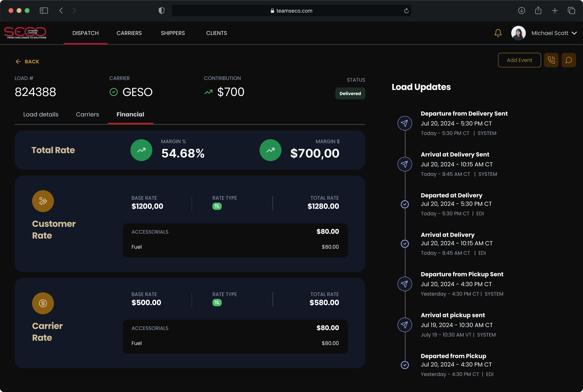This screenshot has width=583, height=392.
Task: Switch to the Load details tab
Action: (41, 114)
